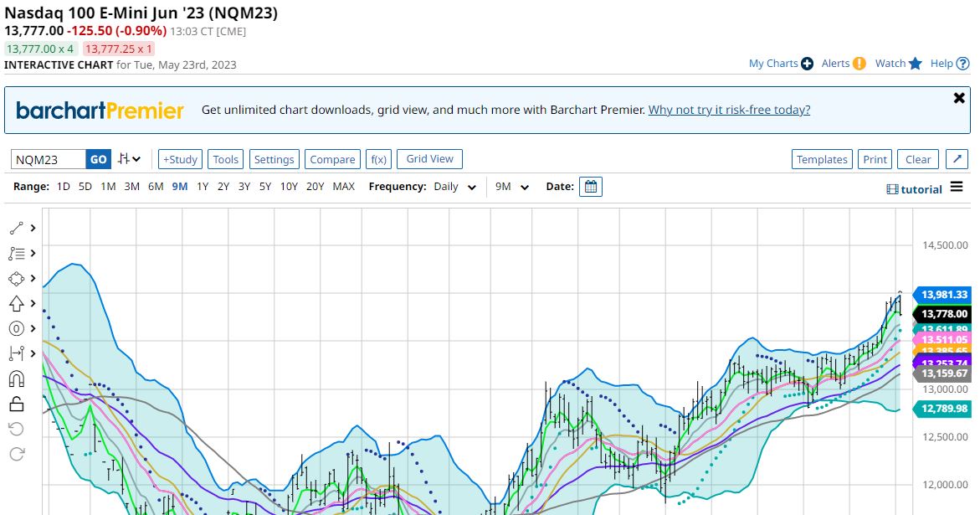Click the Clear button
Viewport: 980px width, 515px height.
[x=918, y=159]
